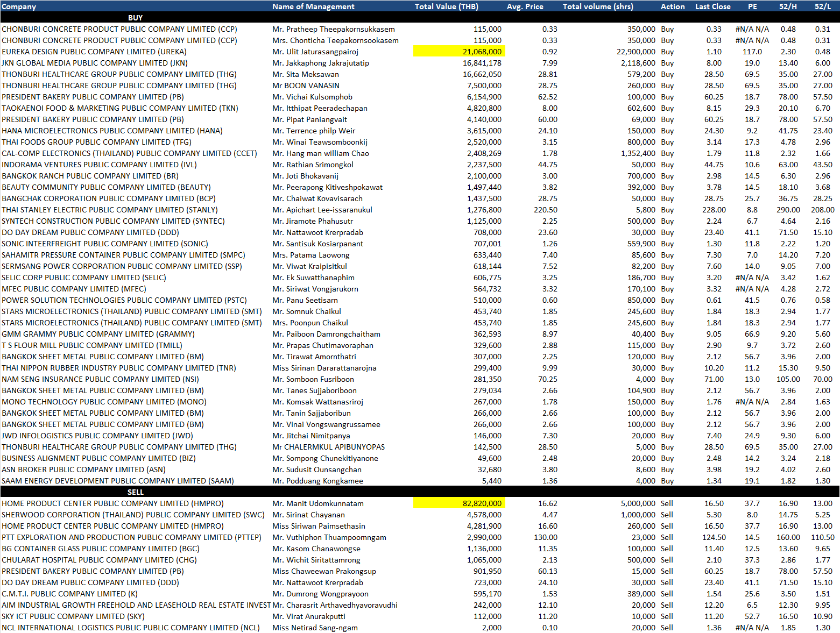Click Mr. Jakkaphong Jakrajutatip cell
840x633 pixels.
tap(321, 63)
